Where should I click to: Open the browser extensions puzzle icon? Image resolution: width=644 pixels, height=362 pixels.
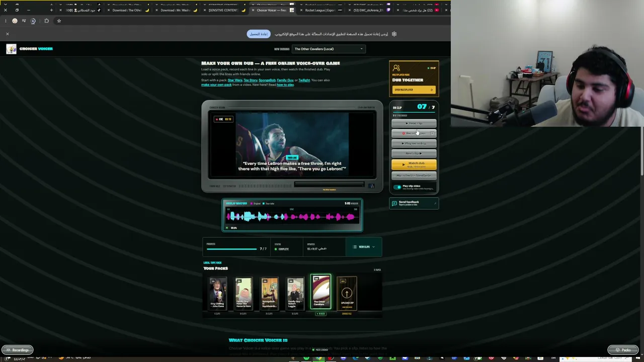point(46,21)
